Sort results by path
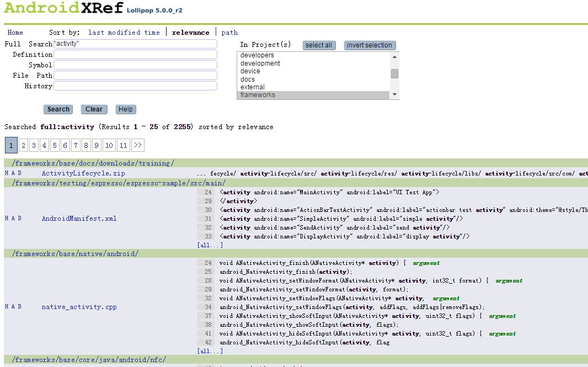 click(229, 33)
